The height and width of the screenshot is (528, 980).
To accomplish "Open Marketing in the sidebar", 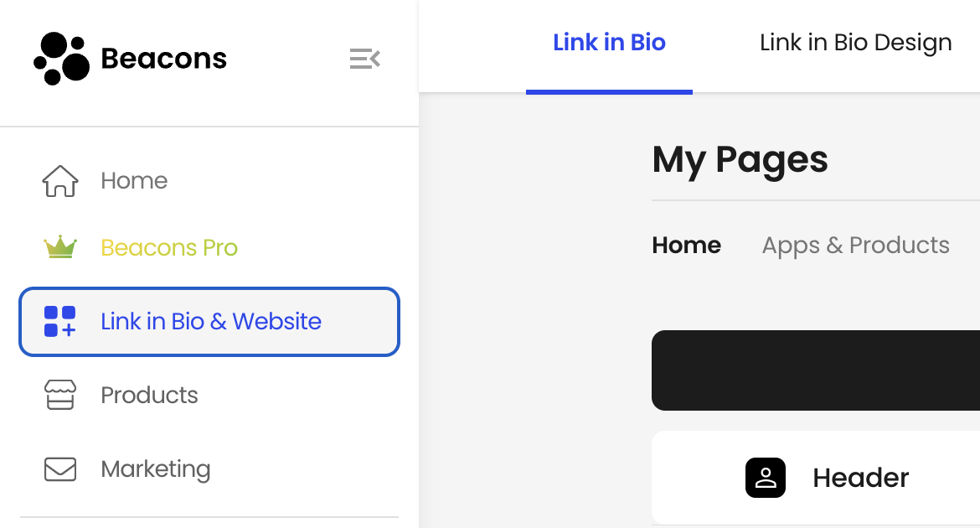I will click(x=155, y=469).
